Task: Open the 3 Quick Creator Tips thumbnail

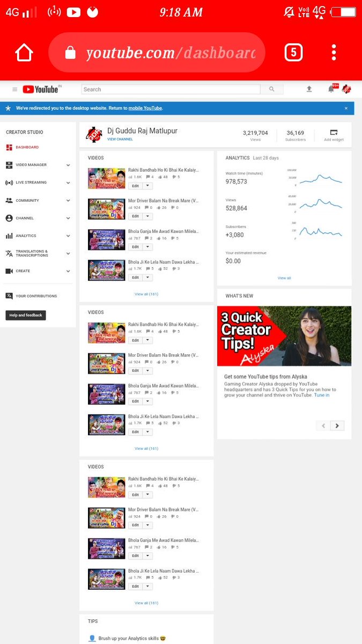Action: click(284, 336)
